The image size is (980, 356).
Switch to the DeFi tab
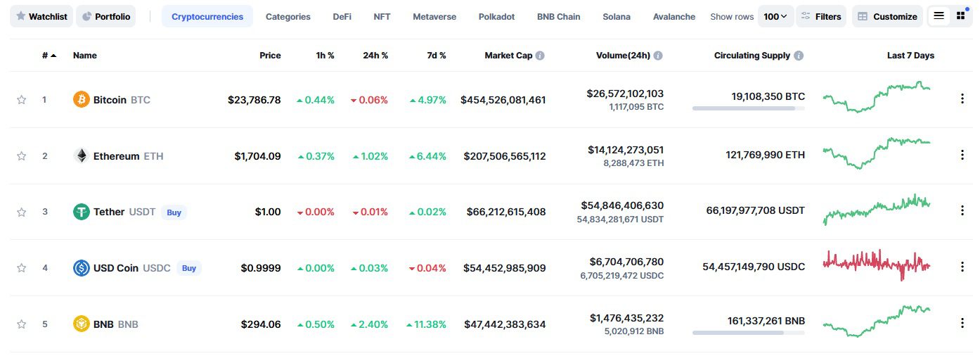click(342, 16)
